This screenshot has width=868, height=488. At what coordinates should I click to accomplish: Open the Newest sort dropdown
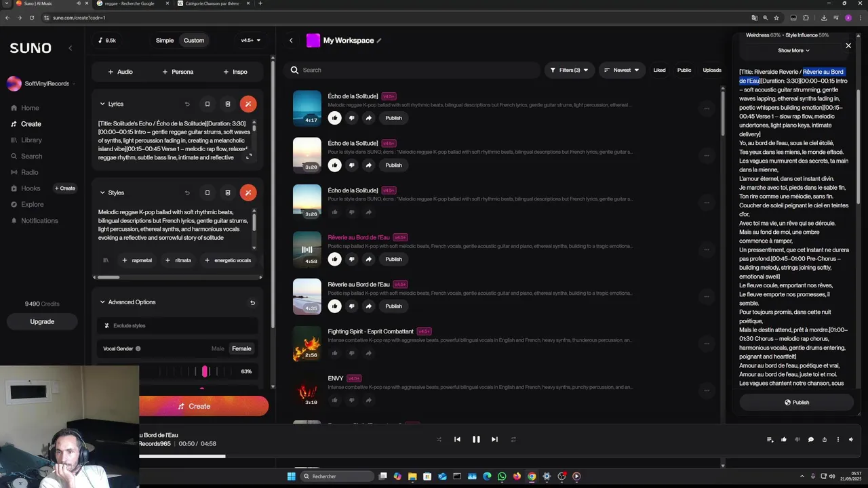[621, 70]
